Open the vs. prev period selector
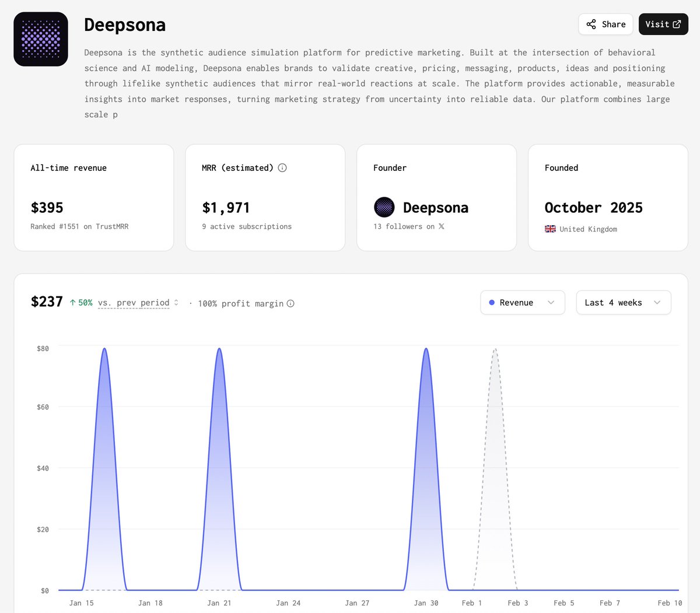This screenshot has height=613, width=700. pos(138,303)
